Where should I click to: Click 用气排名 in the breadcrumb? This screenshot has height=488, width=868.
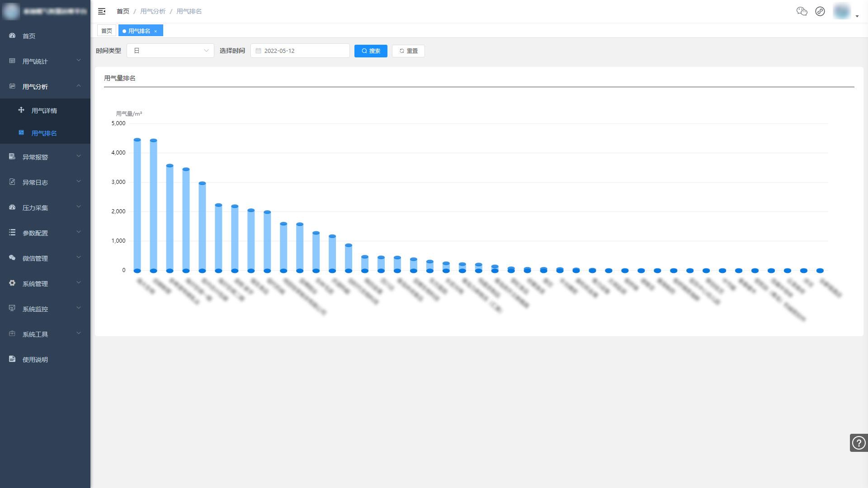pos(189,11)
